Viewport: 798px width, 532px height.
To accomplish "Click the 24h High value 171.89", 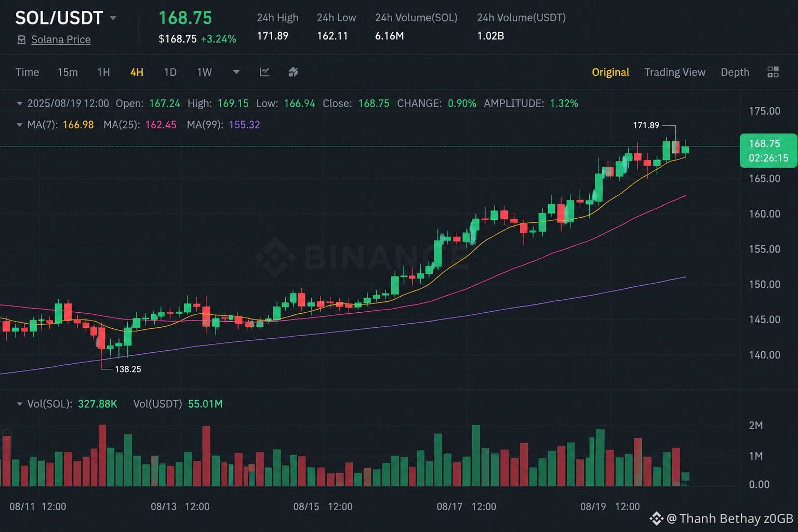I will [273, 36].
